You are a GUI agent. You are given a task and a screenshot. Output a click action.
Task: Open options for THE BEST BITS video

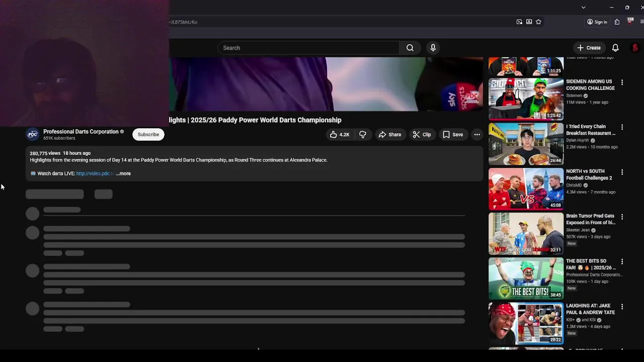pyautogui.click(x=622, y=261)
